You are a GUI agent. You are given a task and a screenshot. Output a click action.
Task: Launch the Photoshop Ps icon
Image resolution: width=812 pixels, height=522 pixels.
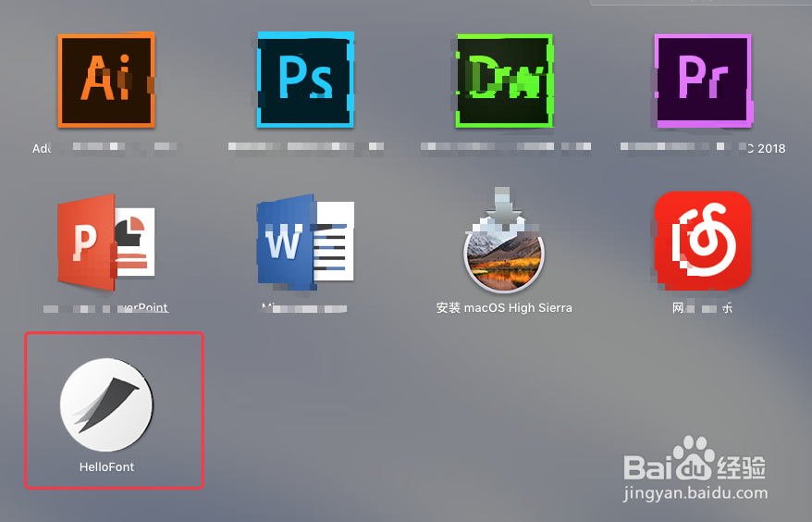[305, 80]
